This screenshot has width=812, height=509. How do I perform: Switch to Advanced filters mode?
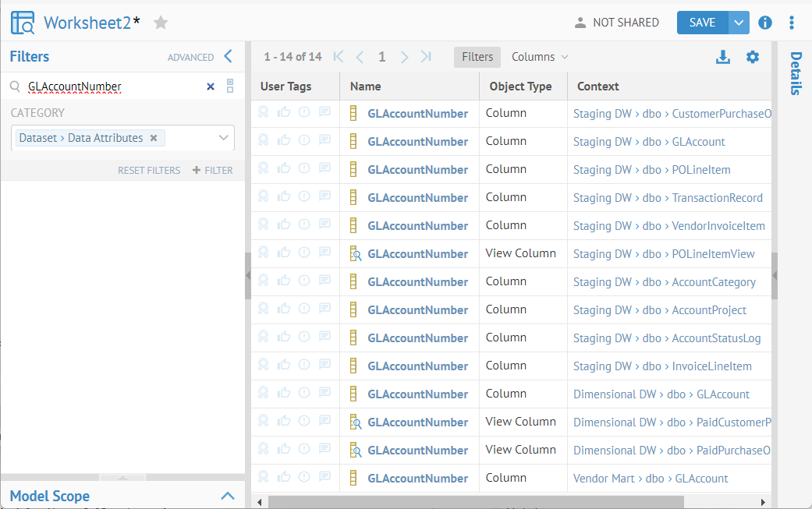(x=190, y=57)
